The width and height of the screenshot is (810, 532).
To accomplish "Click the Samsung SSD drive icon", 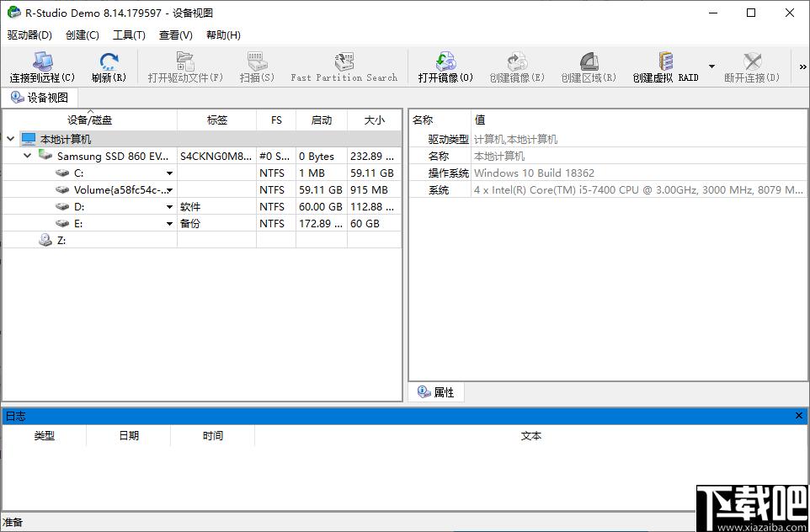I will (x=45, y=156).
